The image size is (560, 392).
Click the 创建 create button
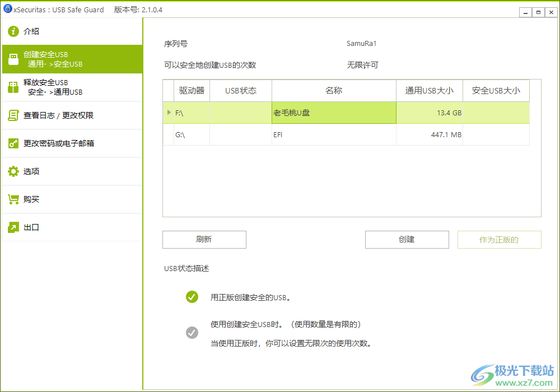[407, 240]
